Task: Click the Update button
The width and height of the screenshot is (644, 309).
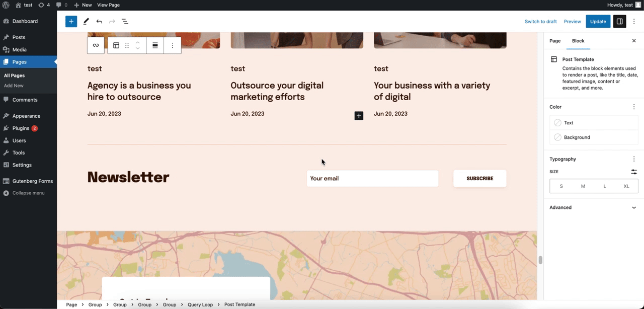Action: click(x=598, y=22)
